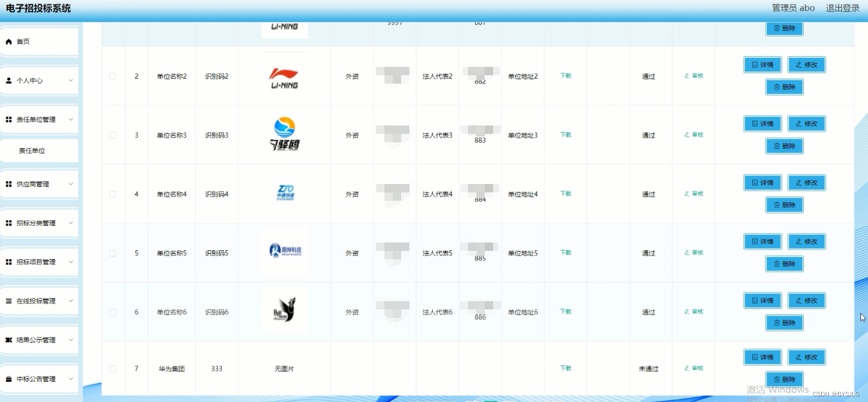Click 删除 in the partial top row

[x=784, y=28]
